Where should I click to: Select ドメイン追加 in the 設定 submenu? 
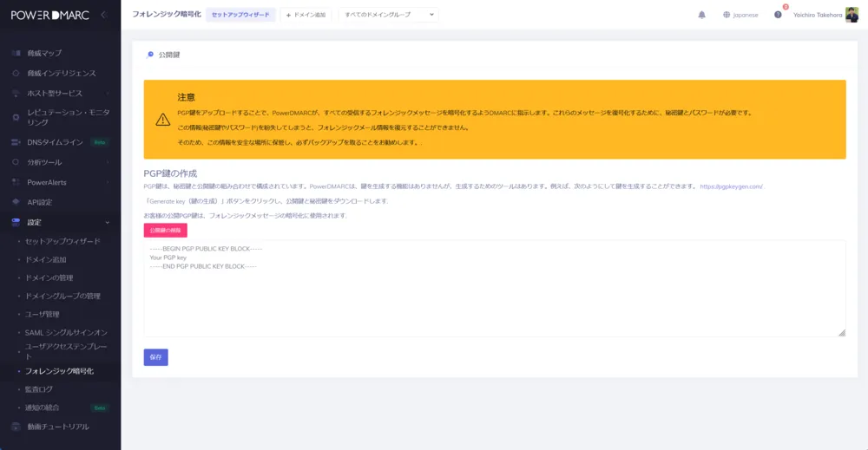tap(45, 259)
